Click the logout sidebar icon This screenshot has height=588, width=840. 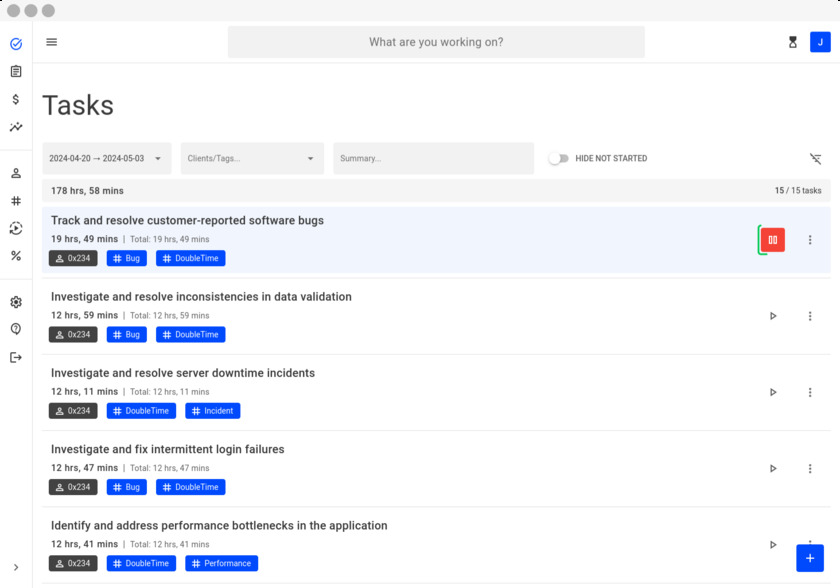pyautogui.click(x=16, y=357)
